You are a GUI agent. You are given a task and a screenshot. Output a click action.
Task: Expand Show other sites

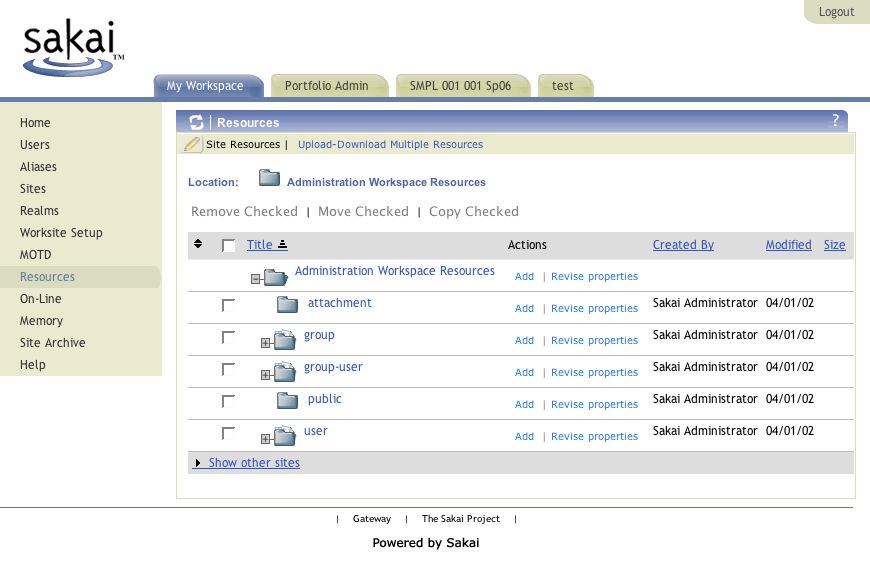253,463
